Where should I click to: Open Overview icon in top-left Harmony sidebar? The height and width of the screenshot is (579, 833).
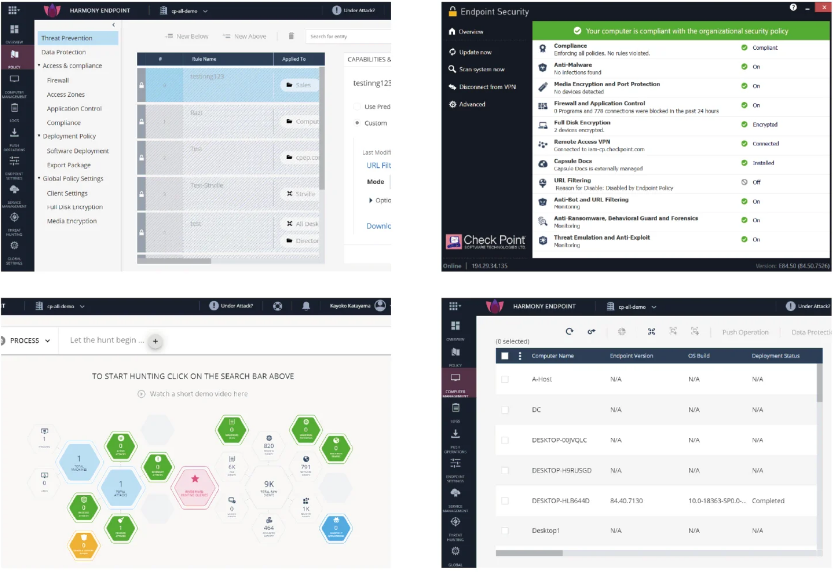tap(14, 29)
